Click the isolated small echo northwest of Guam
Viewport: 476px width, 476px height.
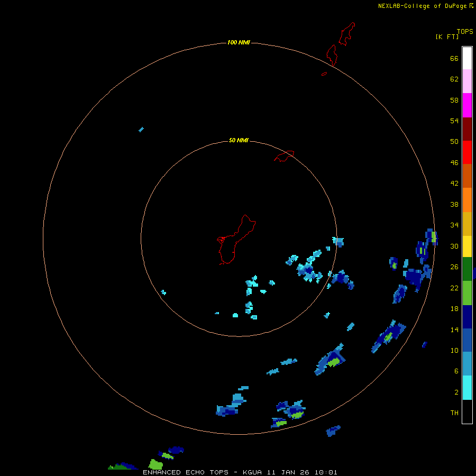tap(141, 130)
